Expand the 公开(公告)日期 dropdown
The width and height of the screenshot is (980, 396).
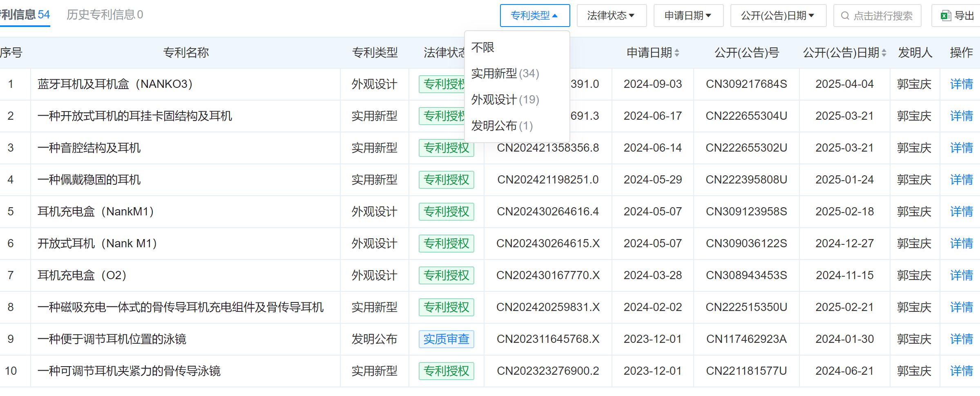[x=778, y=16]
